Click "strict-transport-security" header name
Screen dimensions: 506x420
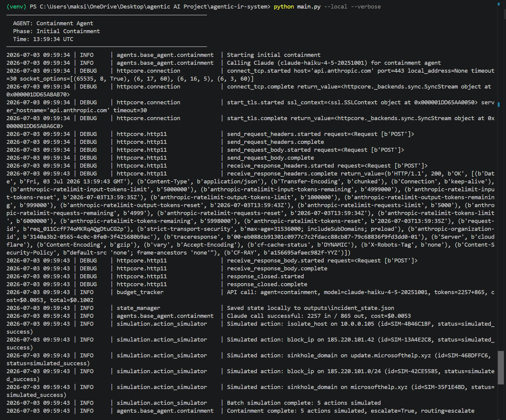point(188,229)
